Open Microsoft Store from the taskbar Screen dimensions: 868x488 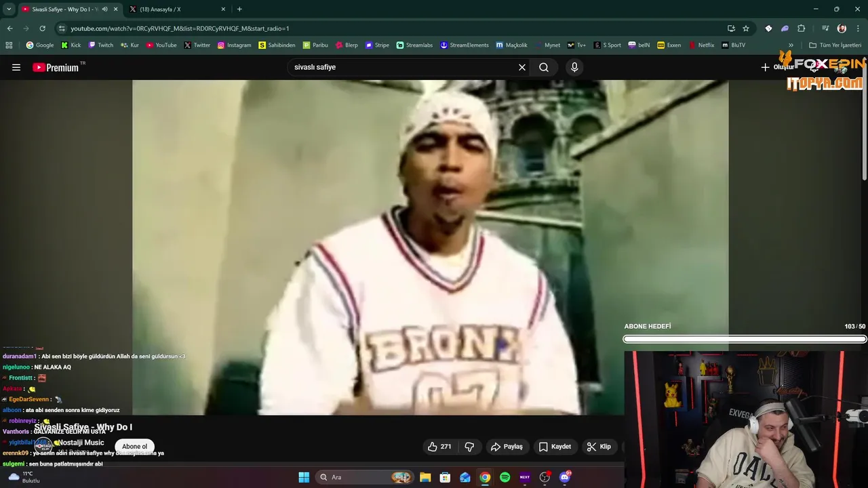coord(445,477)
